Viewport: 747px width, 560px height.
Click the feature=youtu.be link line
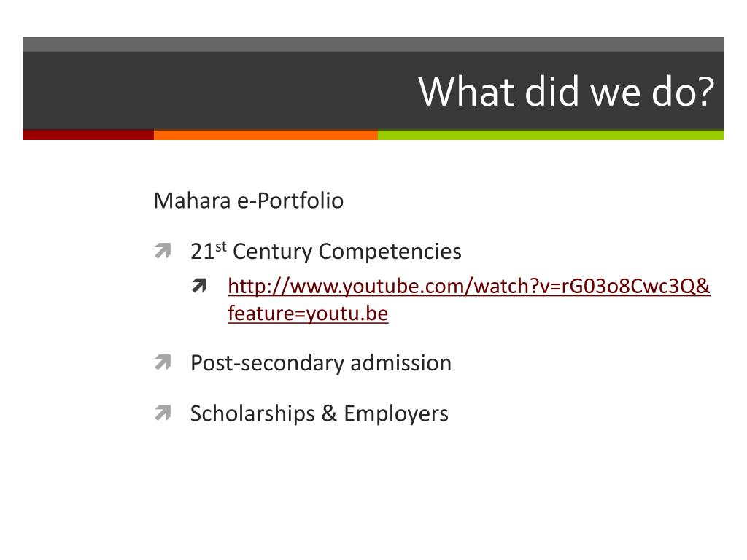pos(308,314)
